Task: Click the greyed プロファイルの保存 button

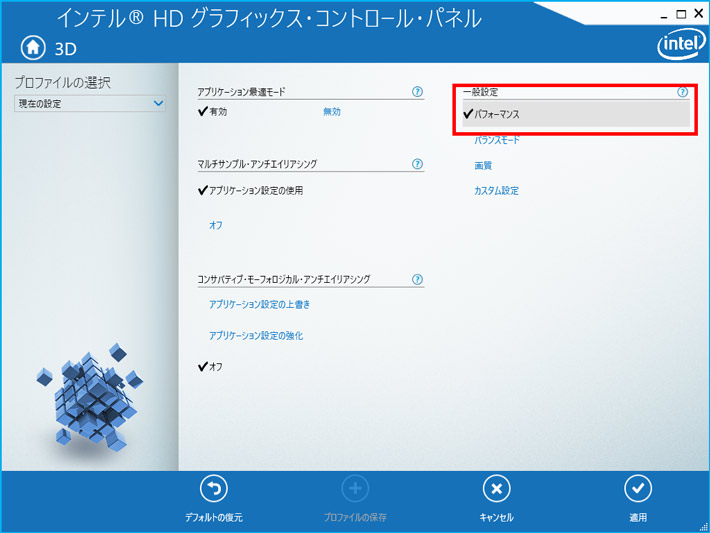Action: [x=355, y=498]
